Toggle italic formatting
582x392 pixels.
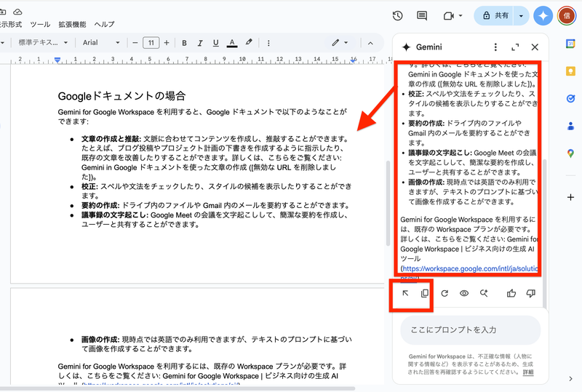point(200,43)
